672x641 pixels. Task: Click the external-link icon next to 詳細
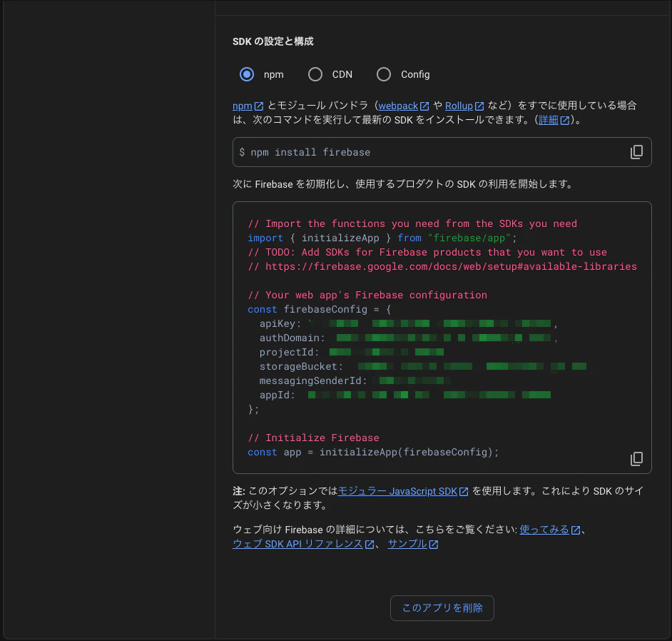coord(565,121)
